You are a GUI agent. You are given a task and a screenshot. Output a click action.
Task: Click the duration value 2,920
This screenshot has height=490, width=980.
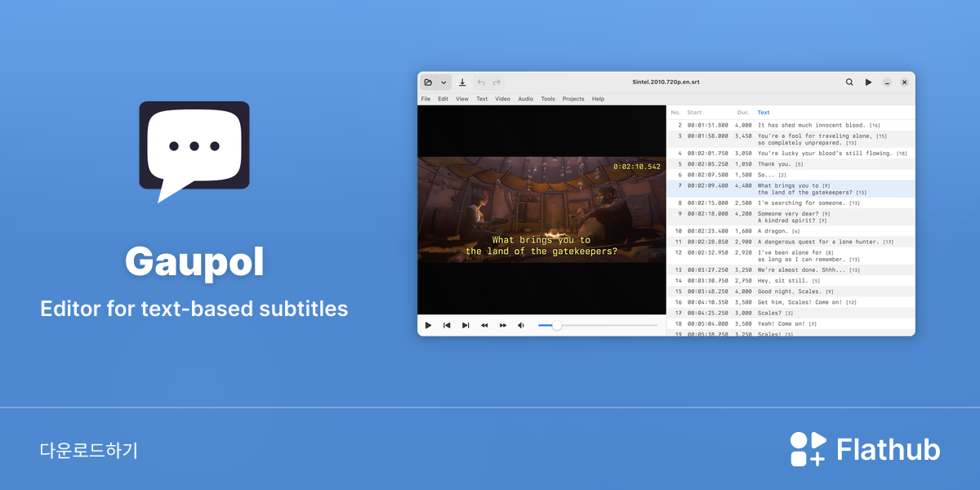pyautogui.click(x=743, y=252)
